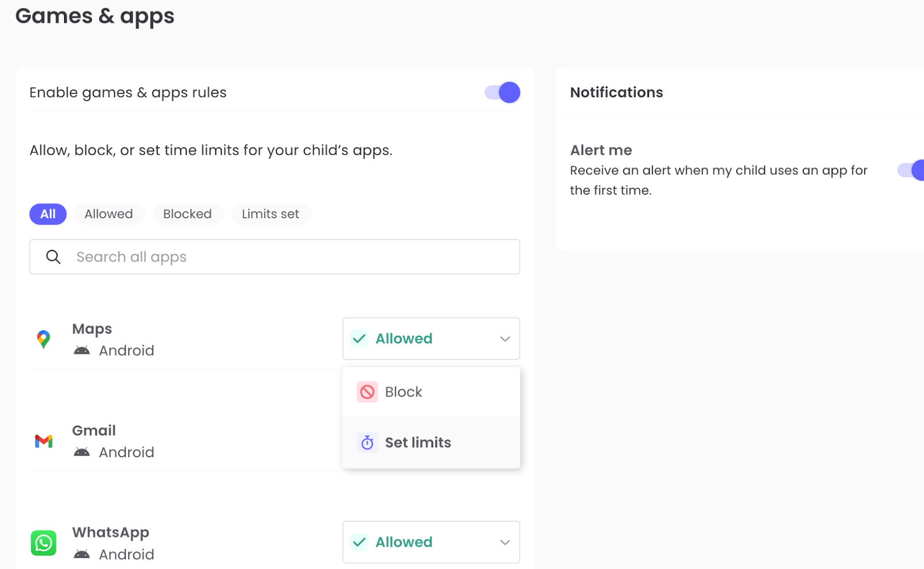Viewport: 924px width, 569px height.
Task: Click the Google Maps app icon
Action: pos(43,339)
